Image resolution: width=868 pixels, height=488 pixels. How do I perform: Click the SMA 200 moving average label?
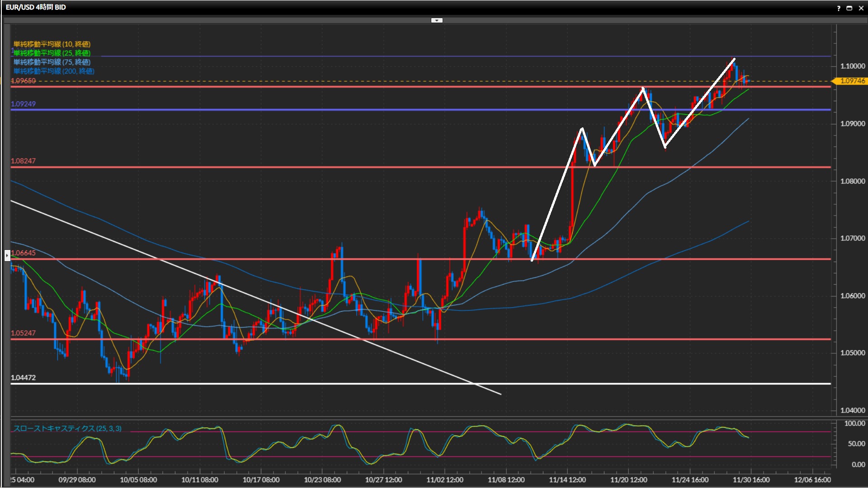pyautogui.click(x=54, y=71)
